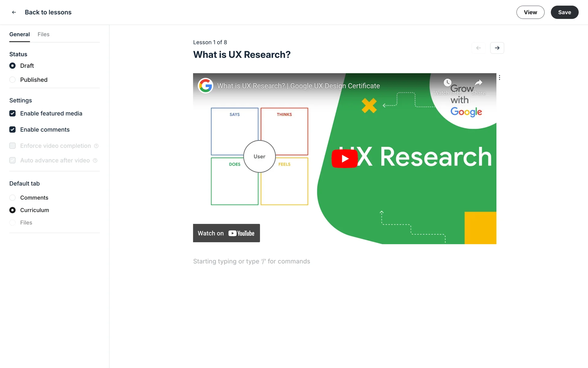The image size is (588, 368).
Task: Toggle the Enable comments checkbox
Action: 13,130
